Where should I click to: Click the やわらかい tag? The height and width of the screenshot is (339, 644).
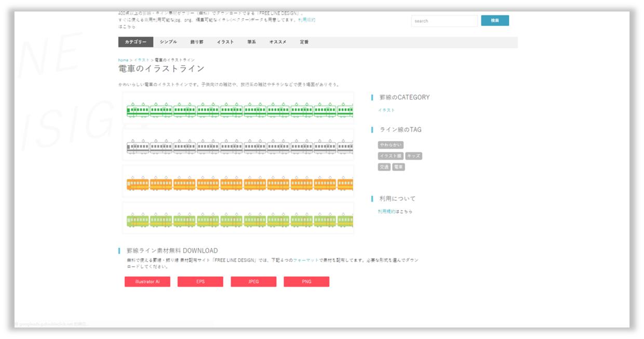(391, 145)
